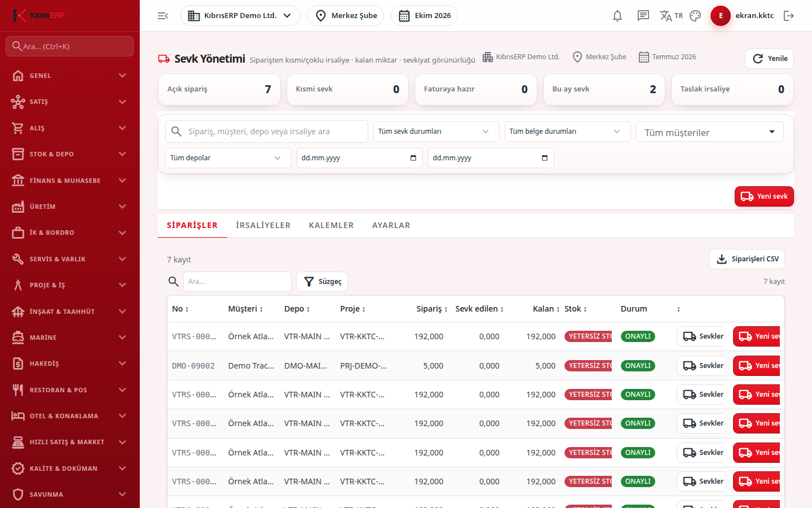
Task: Expand Stok & Depo sidebar section
Action: click(70, 154)
